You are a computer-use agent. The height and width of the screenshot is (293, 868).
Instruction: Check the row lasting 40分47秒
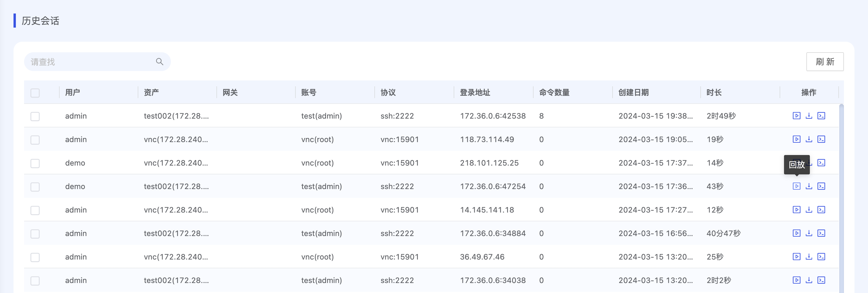pyautogui.click(x=35, y=234)
